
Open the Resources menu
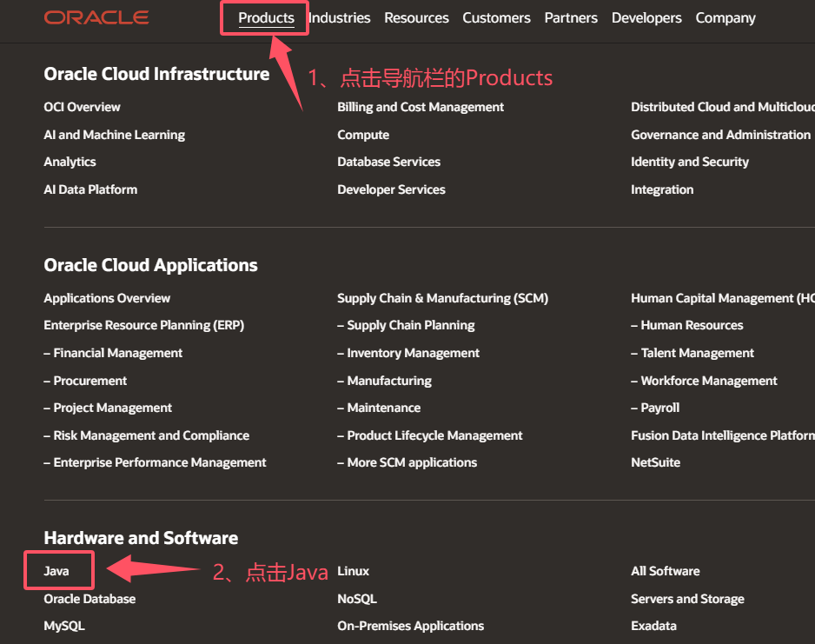(416, 17)
